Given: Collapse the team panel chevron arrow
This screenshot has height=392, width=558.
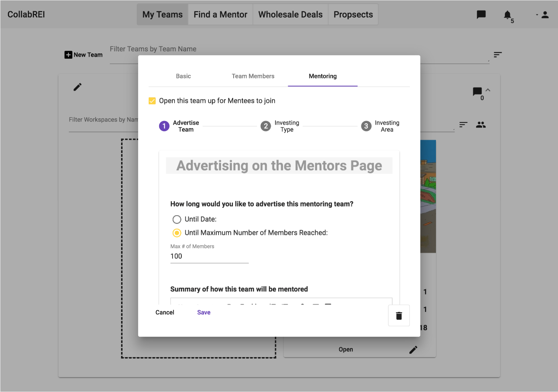Looking at the screenshot, I should pos(488,90).
